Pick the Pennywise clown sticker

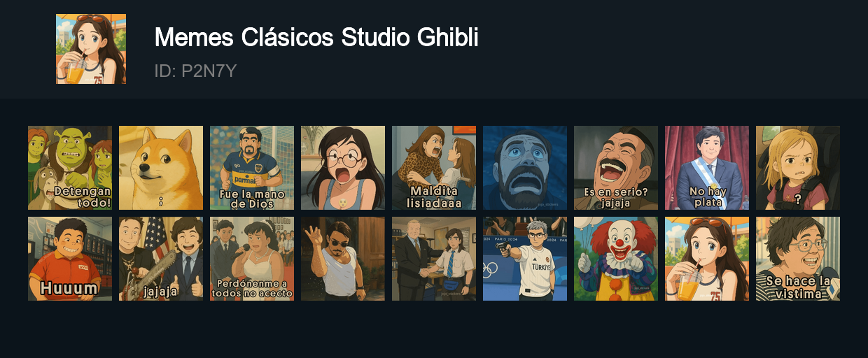tap(616, 259)
